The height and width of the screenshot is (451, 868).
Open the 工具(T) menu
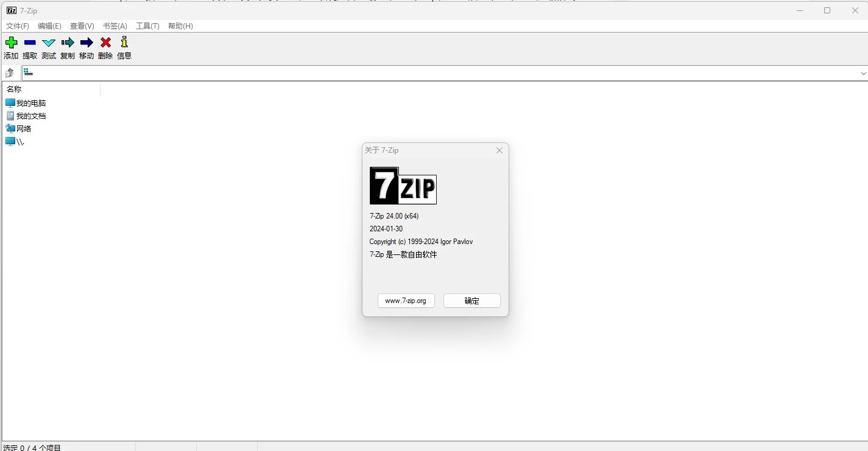(x=147, y=26)
